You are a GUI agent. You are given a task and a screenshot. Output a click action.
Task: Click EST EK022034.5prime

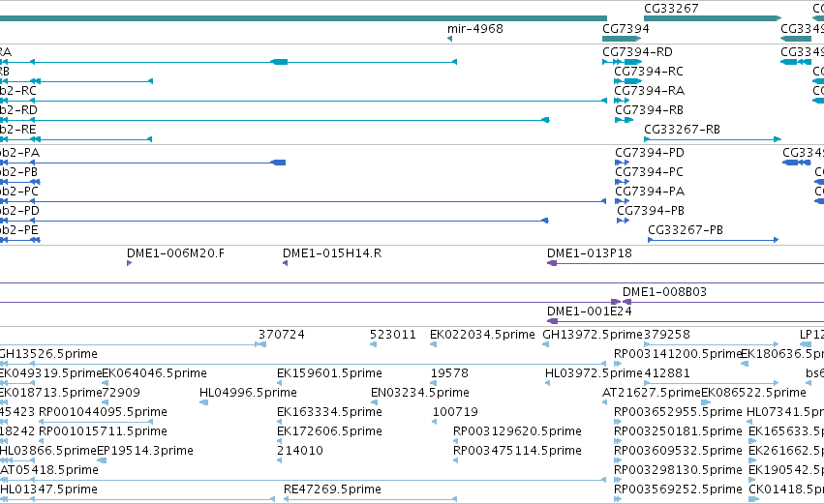point(482,335)
